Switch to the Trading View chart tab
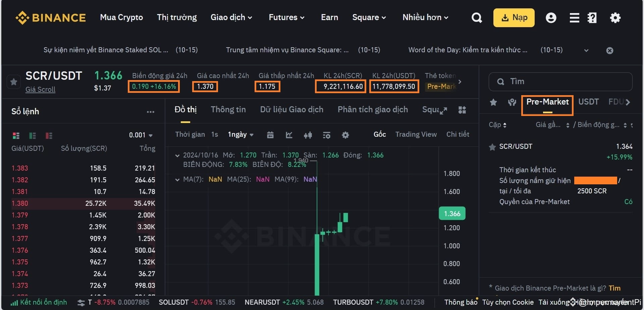The height and width of the screenshot is (310, 644). coord(416,134)
